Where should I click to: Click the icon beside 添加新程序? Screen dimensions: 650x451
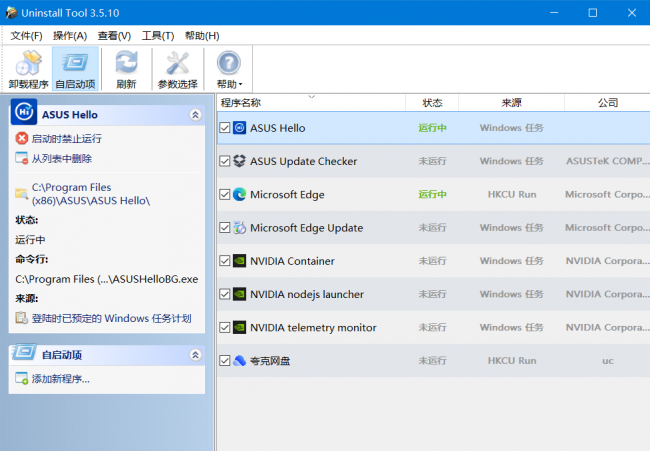pos(22,378)
